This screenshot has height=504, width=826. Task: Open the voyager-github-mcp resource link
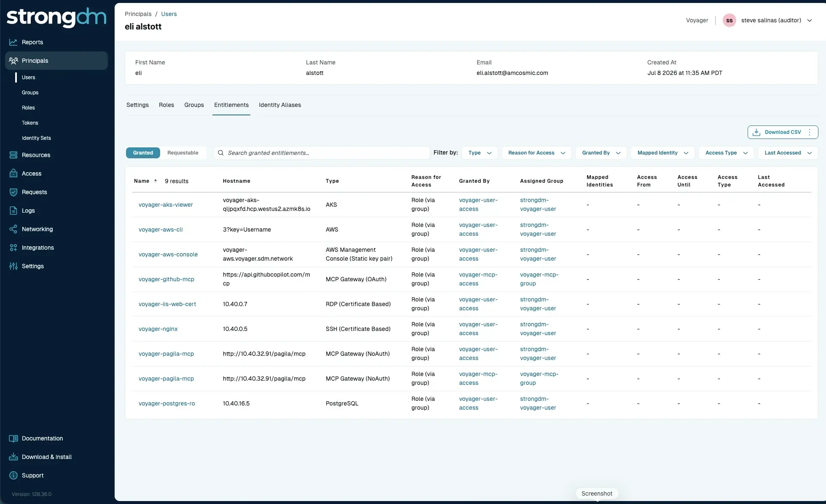[166, 279]
